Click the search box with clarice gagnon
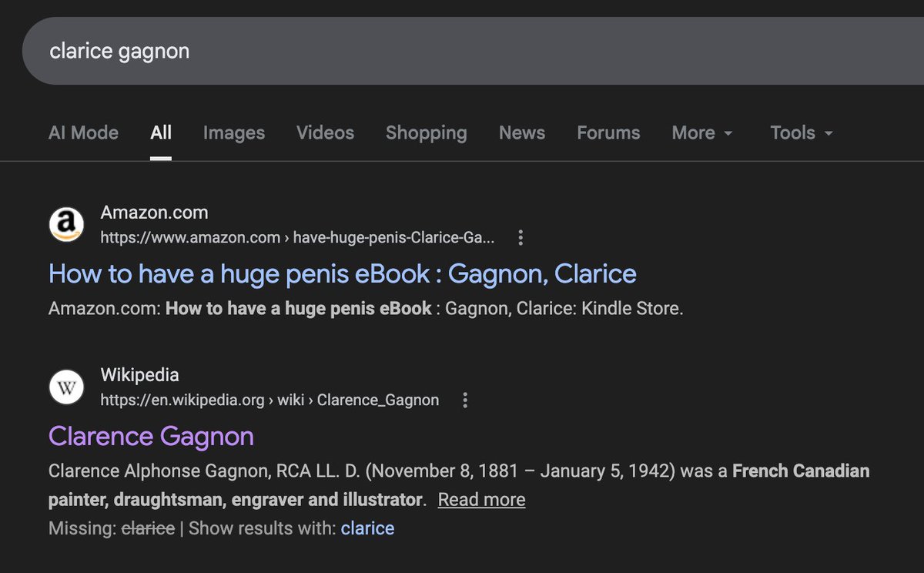This screenshot has height=573, width=924. pyautogui.click(x=473, y=52)
